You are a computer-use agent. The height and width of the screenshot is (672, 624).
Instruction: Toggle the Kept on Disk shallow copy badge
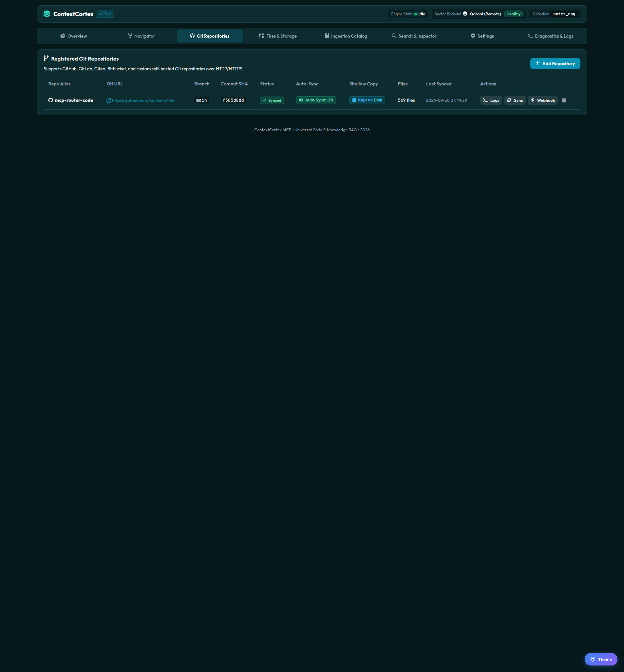(367, 100)
